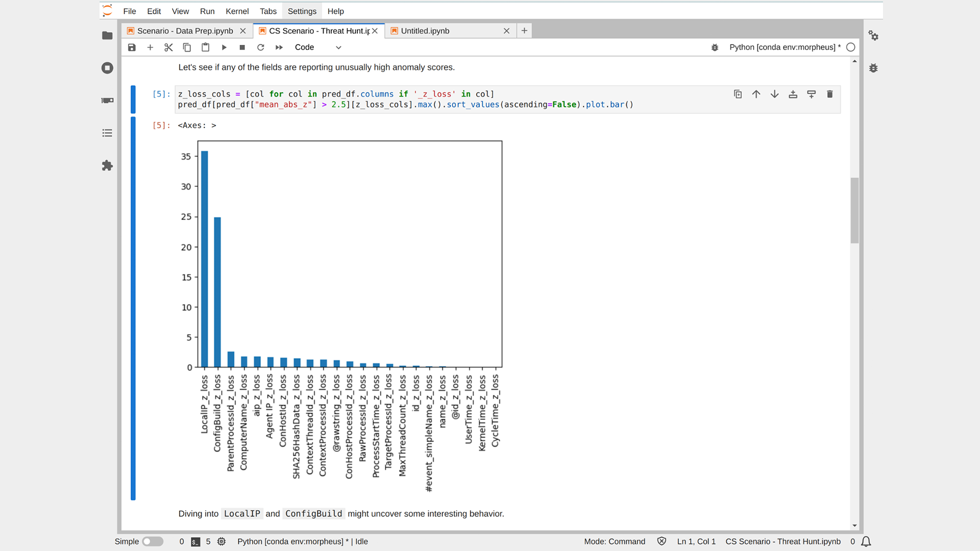Switch to the Scenario - Data Prep.ipynb tab
Screen dimensions: 980x551
185,31
